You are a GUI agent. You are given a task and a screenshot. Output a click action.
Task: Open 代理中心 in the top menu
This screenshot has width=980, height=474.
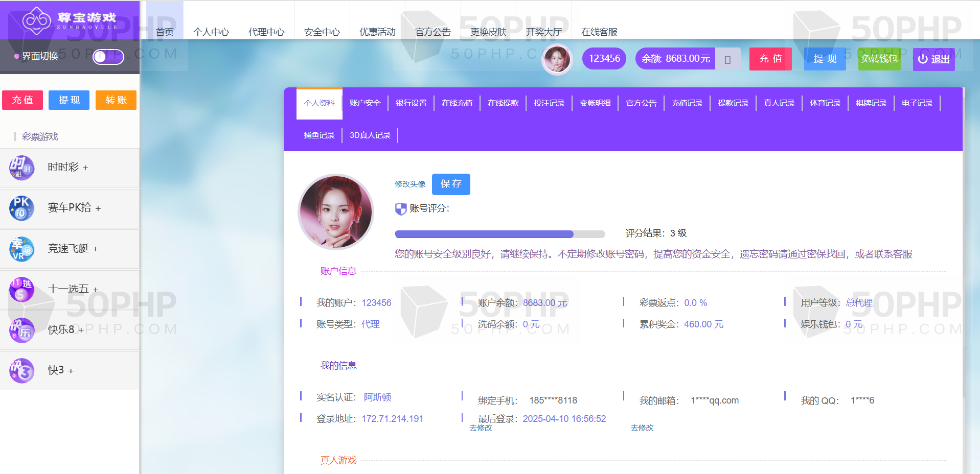pos(266,32)
